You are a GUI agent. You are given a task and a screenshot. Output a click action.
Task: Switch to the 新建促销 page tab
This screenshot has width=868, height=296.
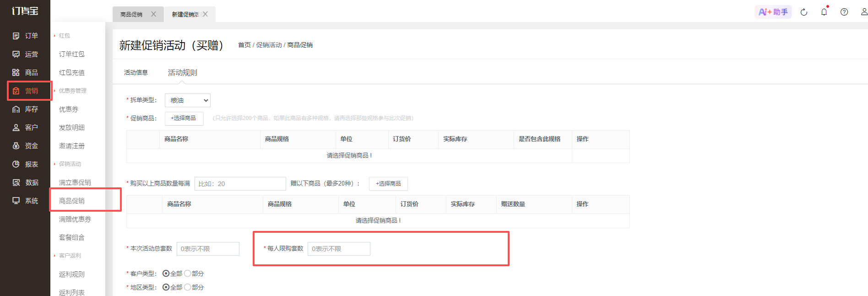[185, 15]
